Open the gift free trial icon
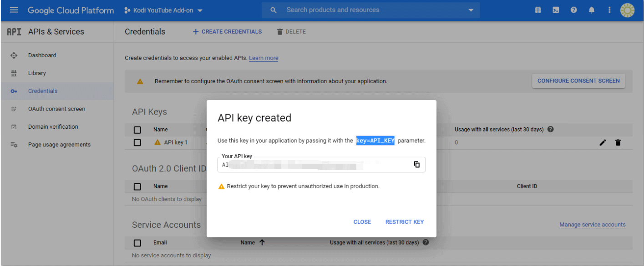 [x=538, y=10]
